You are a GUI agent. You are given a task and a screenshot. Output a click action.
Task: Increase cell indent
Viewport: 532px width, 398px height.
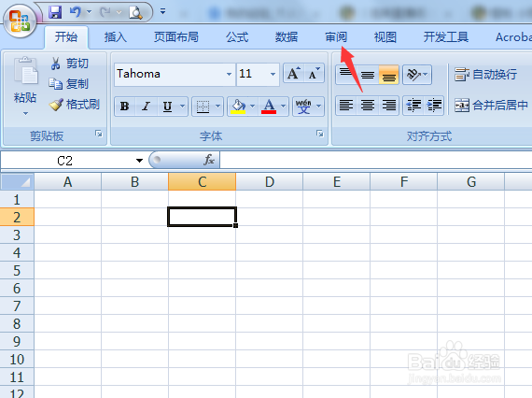coord(434,106)
